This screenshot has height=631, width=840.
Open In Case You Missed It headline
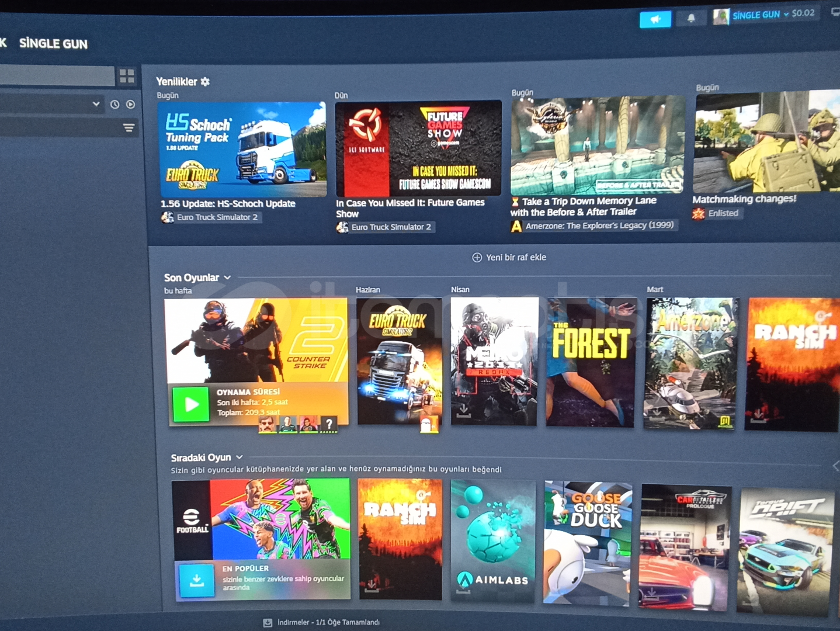click(x=410, y=208)
